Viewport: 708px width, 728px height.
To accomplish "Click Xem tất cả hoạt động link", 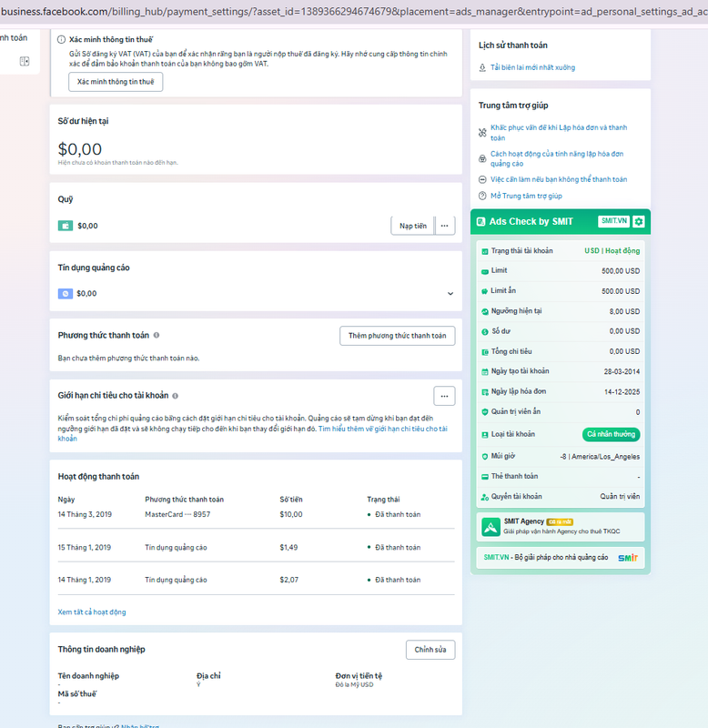I will 92,612.
